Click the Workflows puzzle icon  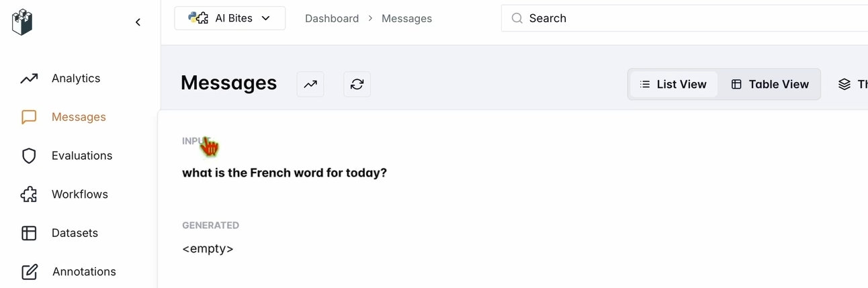pos(29,195)
